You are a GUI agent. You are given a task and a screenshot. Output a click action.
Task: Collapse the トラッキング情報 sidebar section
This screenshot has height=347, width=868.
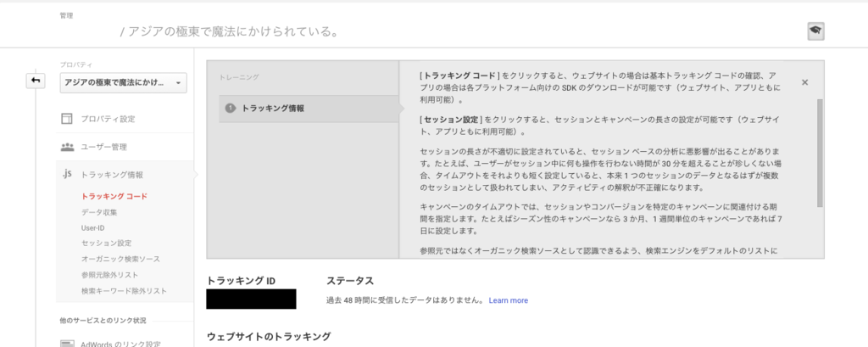[112, 175]
